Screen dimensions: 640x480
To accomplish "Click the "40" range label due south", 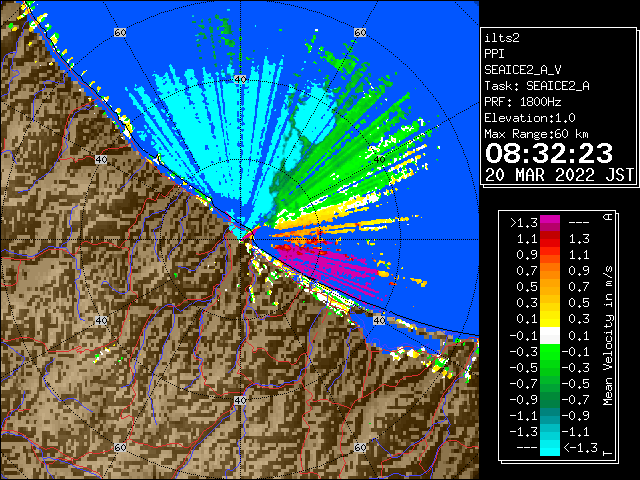I will pyautogui.click(x=240, y=400).
